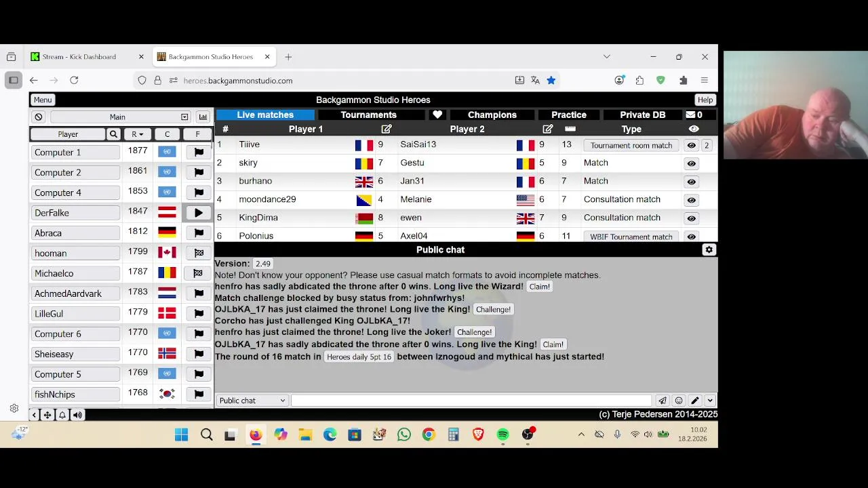Click the Heroes daily 5pt 16 tournament button
The image size is (868, 488).
[x=359, y=357]
